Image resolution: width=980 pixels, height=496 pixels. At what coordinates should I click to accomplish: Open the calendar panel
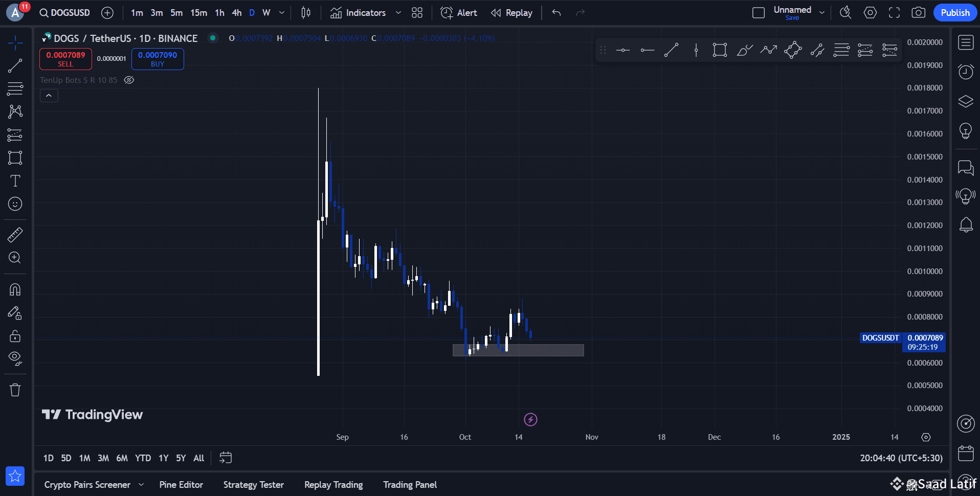[966, 453]
